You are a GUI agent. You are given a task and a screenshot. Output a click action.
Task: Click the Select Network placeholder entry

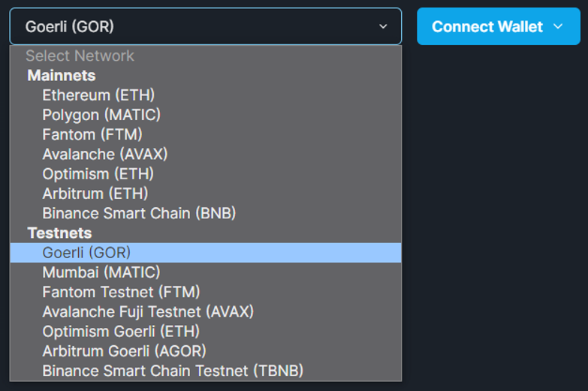click(80, 56)
